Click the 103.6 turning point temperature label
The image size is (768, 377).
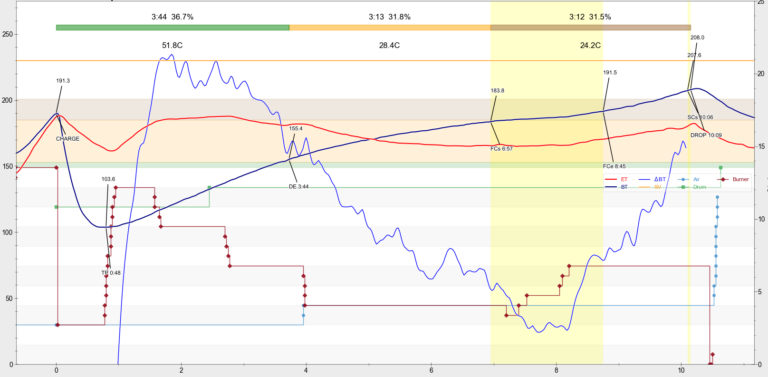pos(108,179)
